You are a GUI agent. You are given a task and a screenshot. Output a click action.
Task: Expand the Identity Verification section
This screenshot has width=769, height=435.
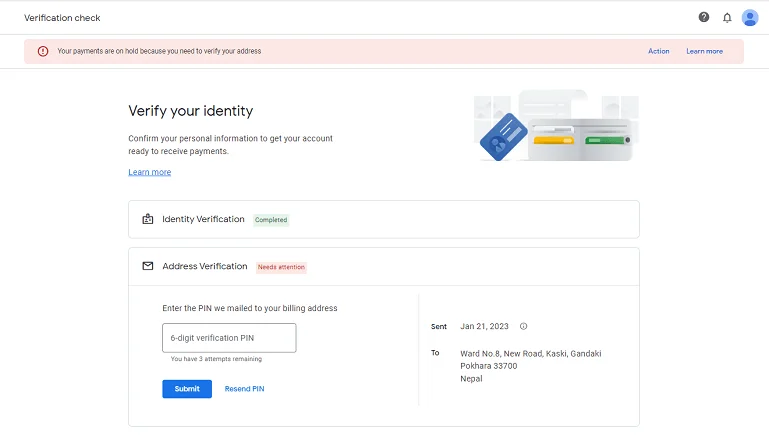384,219
